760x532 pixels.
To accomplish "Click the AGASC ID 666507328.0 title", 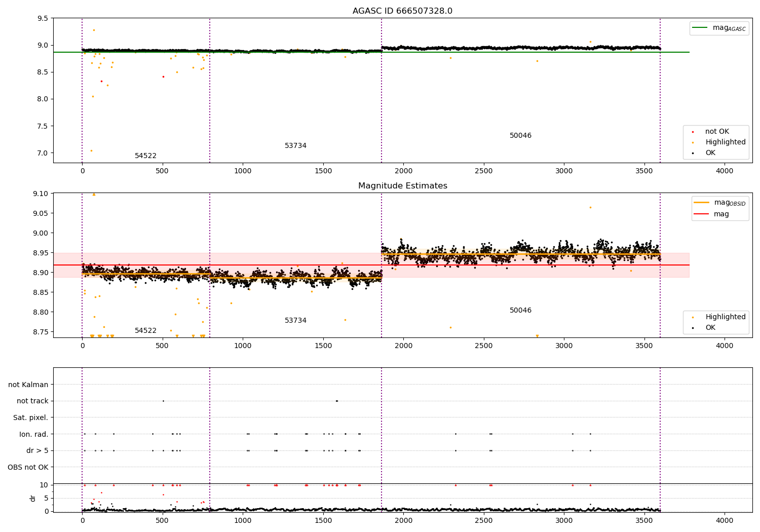I will pyautogui.click(x=402, y=11).
